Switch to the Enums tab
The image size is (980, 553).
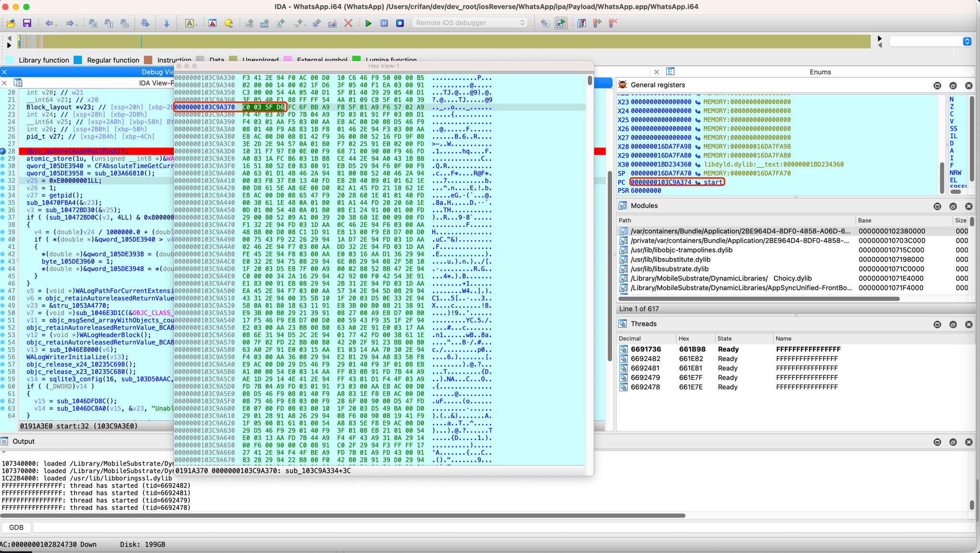[x=820, y=72]
